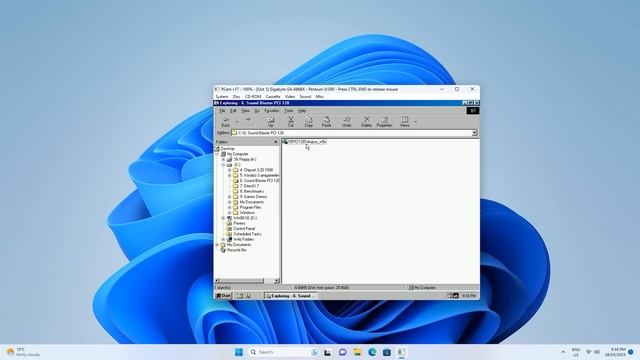Image resolution: width=640 pixels, height=360 pixels.
Task: Select Web Folders in folder tree
Action: click(x=244, y=239)
